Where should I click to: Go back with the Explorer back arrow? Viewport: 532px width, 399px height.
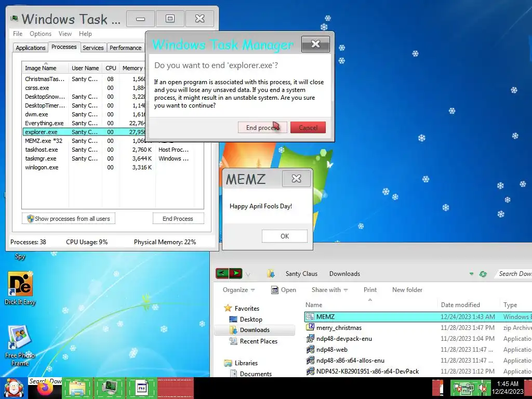point(222,273)
